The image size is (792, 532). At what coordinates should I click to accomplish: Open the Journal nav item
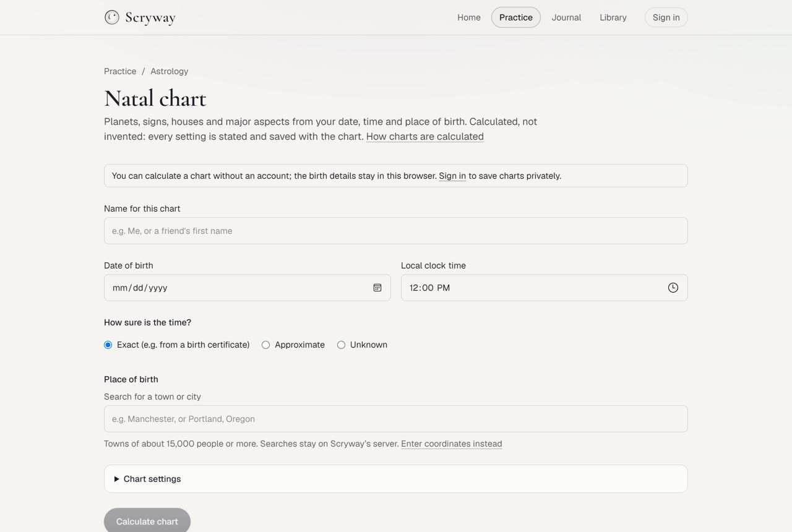pyautogui.click(x=566, y=17)
